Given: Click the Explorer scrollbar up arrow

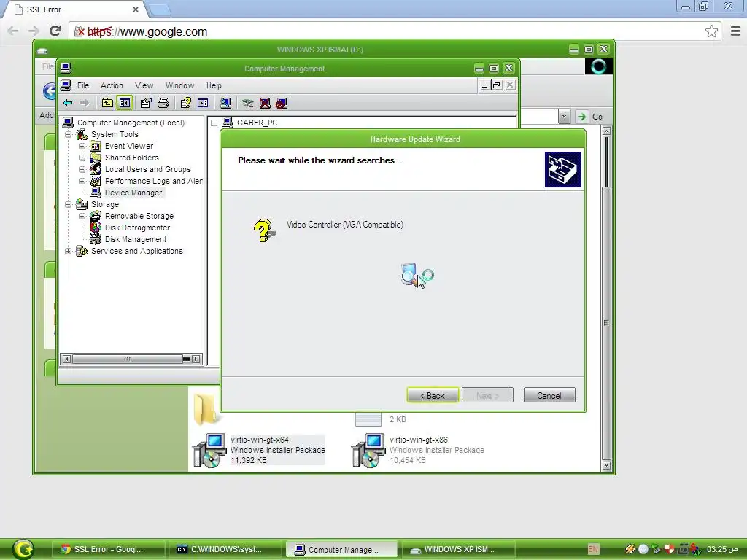Looking at the screenshot, I should coord(606,131).
